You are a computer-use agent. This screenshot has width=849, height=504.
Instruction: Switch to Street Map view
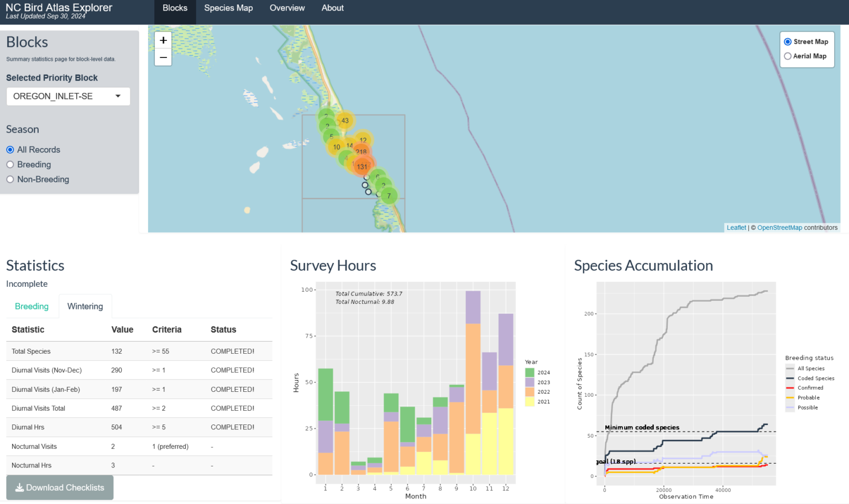tap(788, 42)
